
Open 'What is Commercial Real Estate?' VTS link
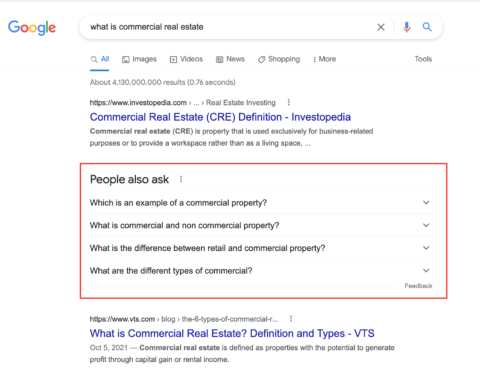[232, 333]
